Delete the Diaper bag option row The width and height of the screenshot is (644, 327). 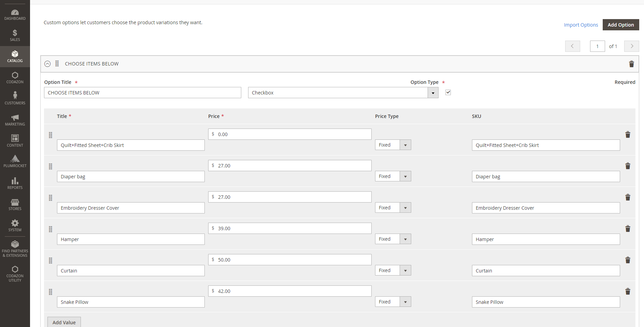(628, 166)
